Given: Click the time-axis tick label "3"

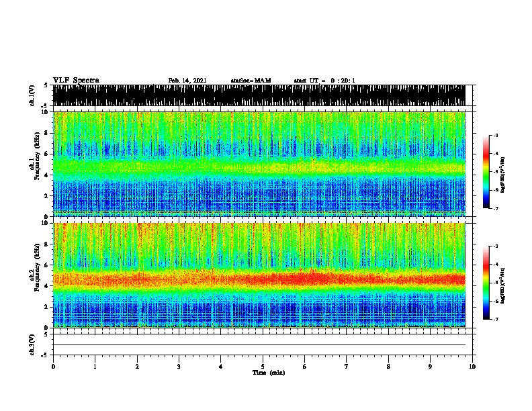Looking at the screenshot, I should tap(179, 367).
